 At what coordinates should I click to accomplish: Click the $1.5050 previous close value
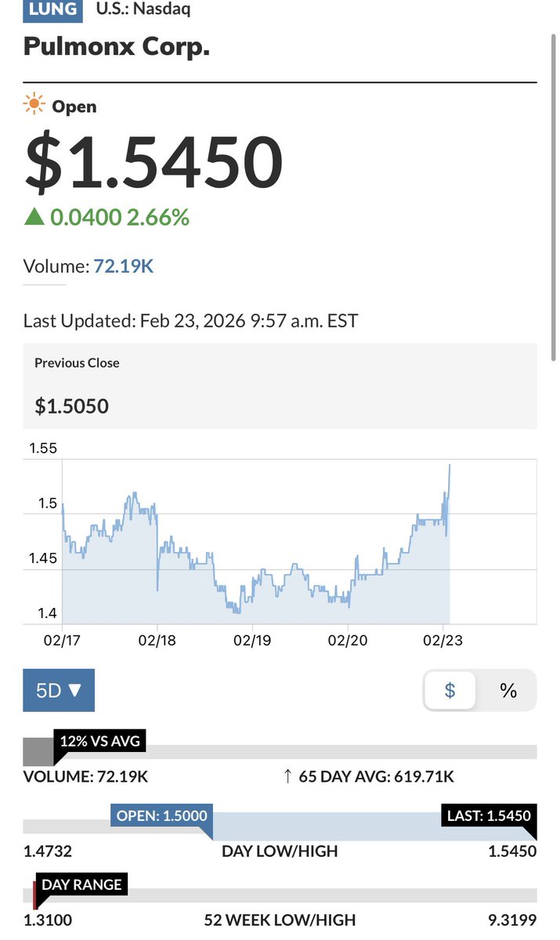(x=72, y=406)
